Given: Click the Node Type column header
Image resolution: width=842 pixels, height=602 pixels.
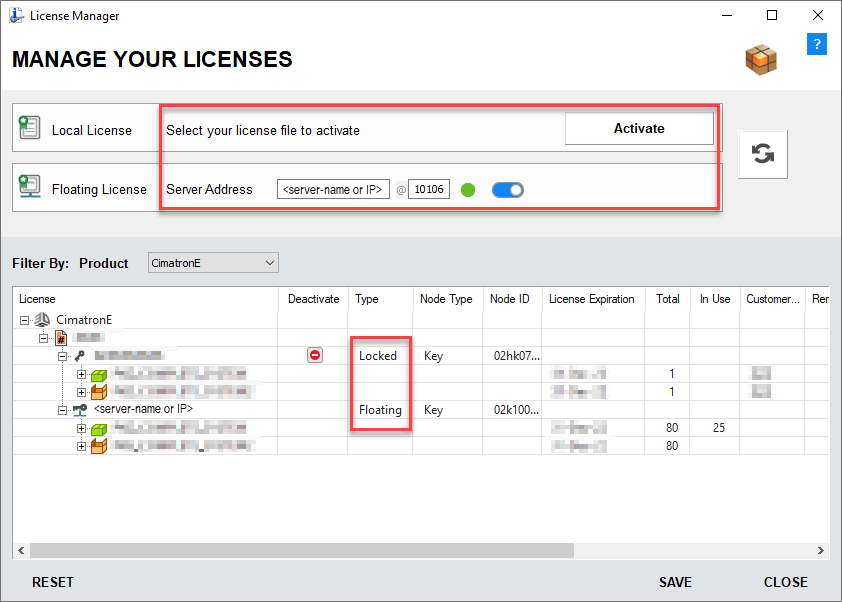Looking at the screenshot, I should 447,299.
